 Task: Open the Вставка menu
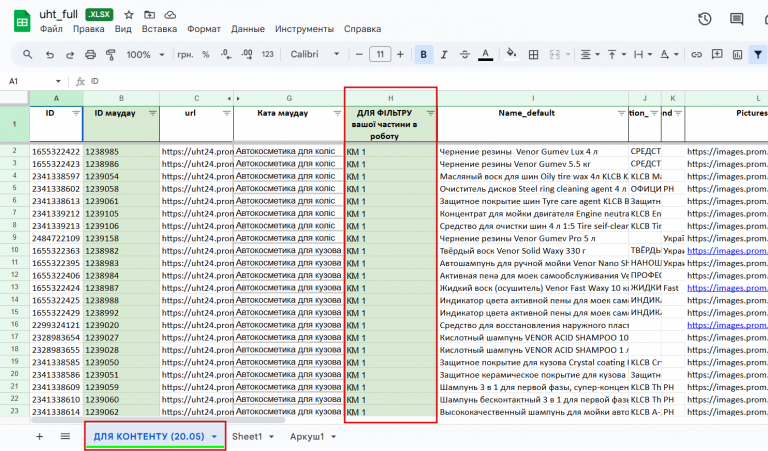pyautogui.click(x=159, y=29)
